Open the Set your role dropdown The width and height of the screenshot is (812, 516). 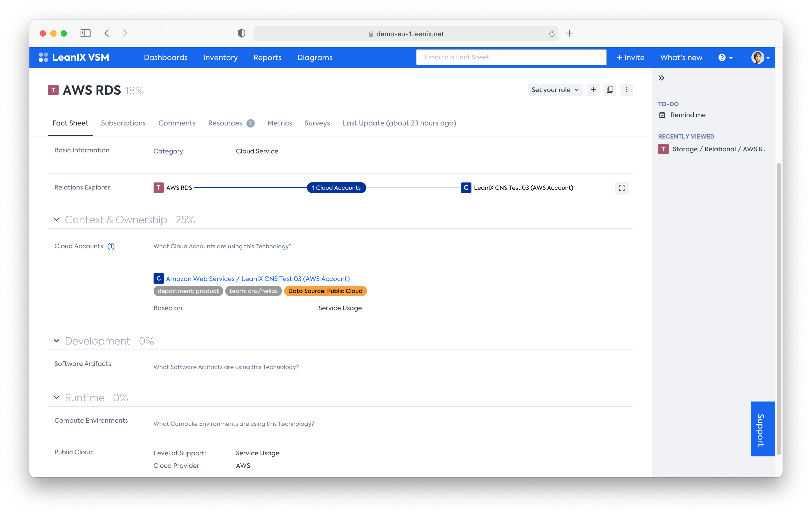[555, 90]
